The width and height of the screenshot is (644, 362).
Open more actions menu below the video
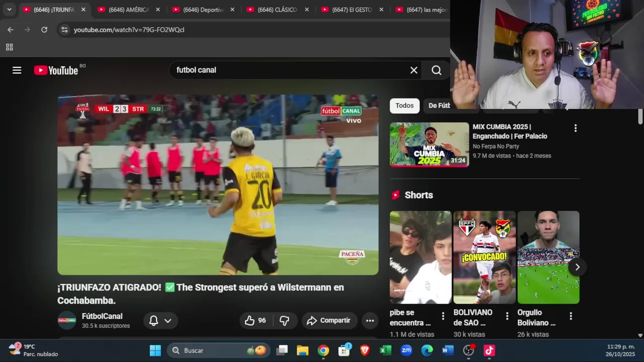pyautogui.click(x=370, y=321)
